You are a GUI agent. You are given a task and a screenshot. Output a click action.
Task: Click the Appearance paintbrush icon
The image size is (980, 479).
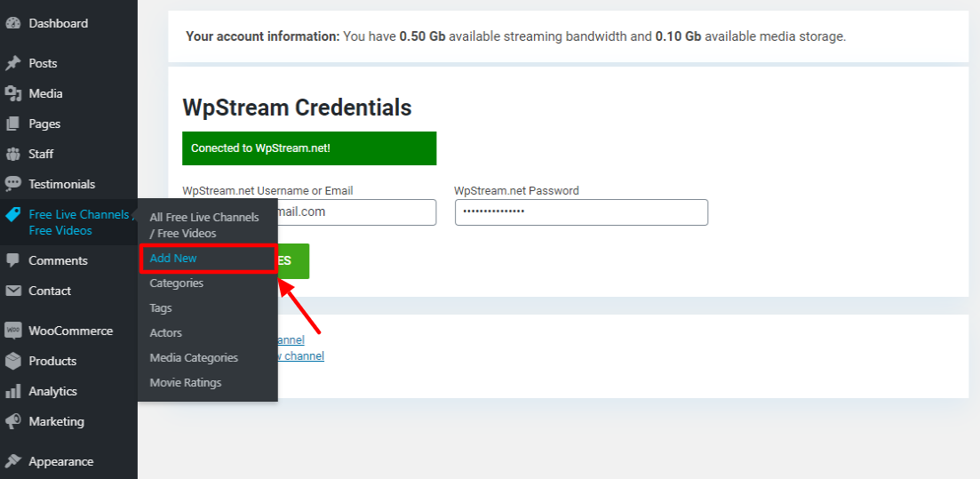[x=13, y=461]
